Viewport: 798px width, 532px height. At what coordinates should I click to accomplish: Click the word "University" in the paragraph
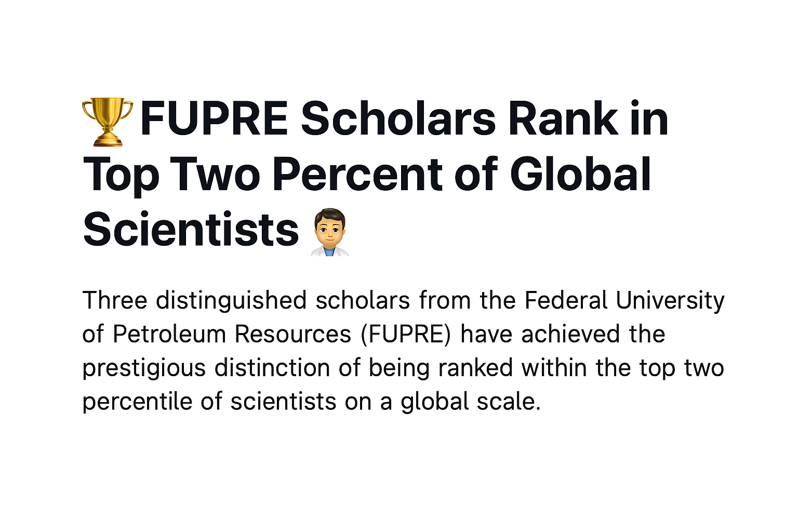point(670,300)
